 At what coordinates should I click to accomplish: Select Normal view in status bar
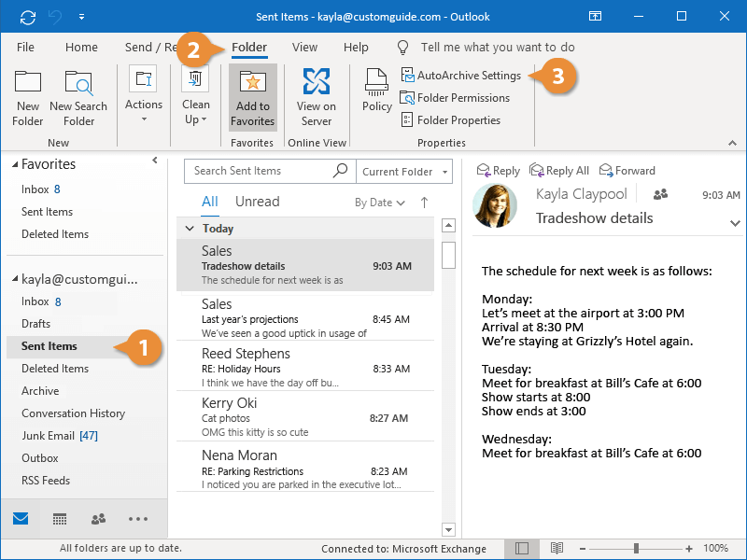tap(522, 548)
